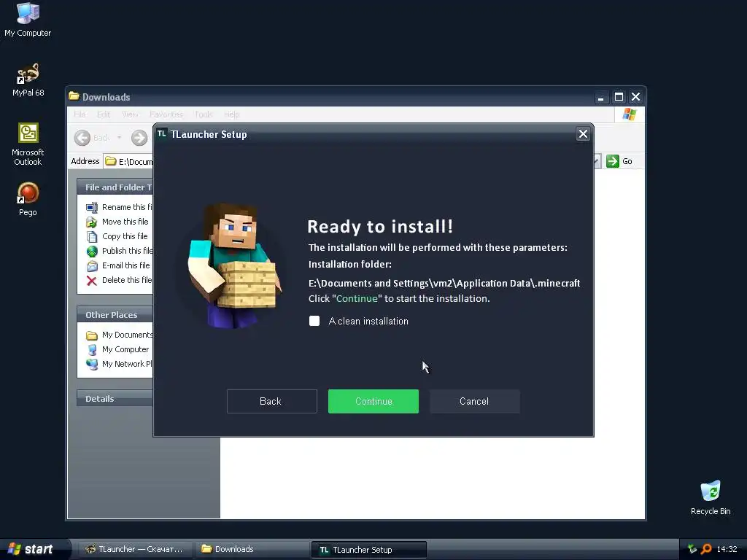
Task: Click Delete this file link
Action: point(127,280)
